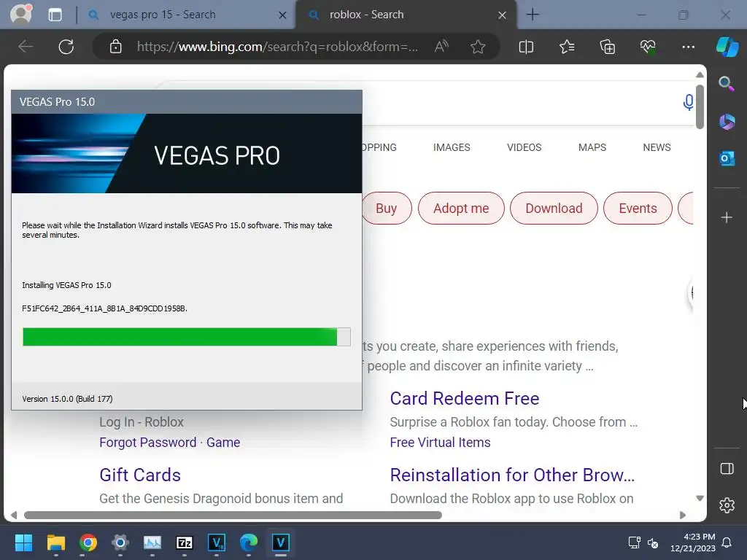Open the Card Redeem Free link
The width and height of the screenshot is (747, 560).
(x=465, y=398)
